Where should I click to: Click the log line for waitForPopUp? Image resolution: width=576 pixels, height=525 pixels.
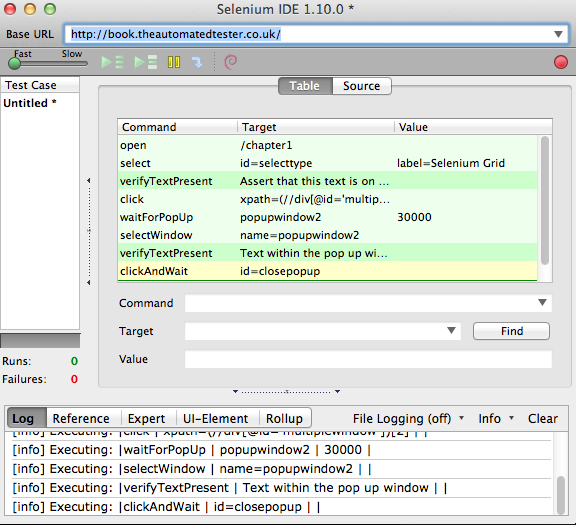[281, 450]
